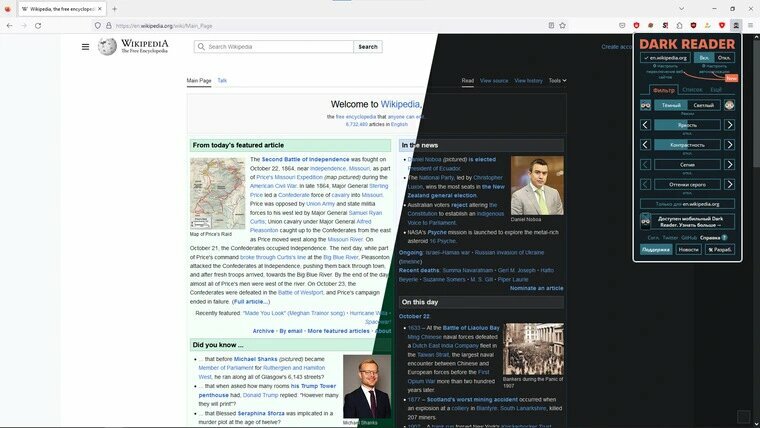Open the Разраб. developer tools button
Image resolution: width=760 pixels, height=428 pixels.
pyautogui.click(x=720, y=250)
